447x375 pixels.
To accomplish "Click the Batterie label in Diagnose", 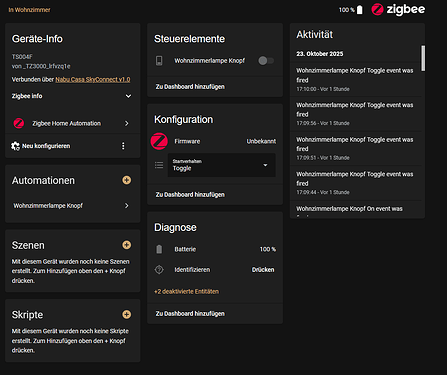I will (x=185, y=249).
